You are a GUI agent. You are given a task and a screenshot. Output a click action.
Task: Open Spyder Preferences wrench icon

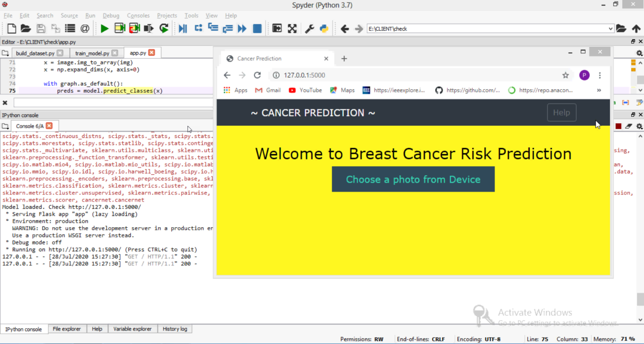(x=309, y=29)
